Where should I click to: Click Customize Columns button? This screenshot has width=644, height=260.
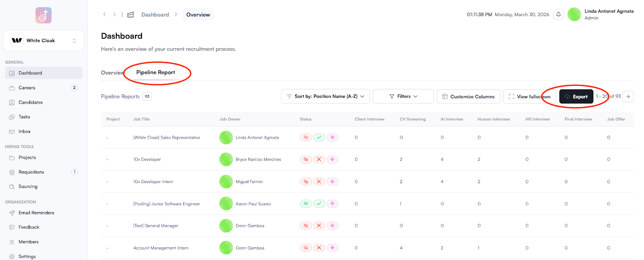tap(469, 97)
